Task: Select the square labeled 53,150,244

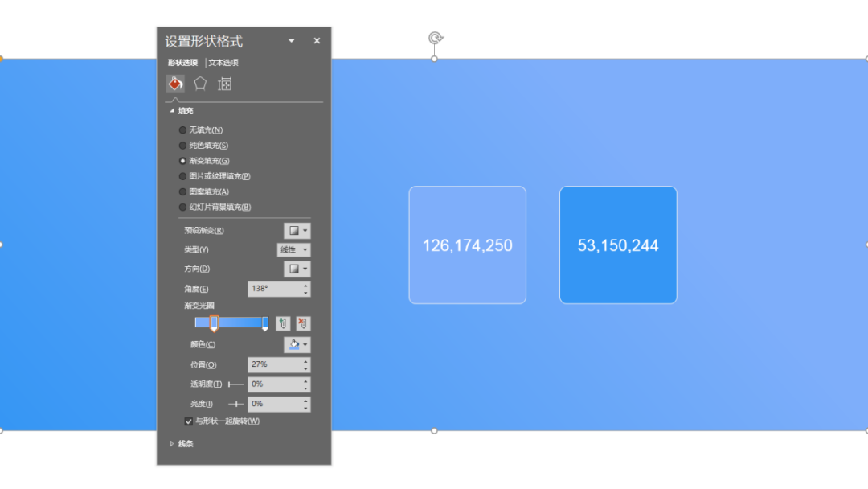Action: [x=618, y=244]
